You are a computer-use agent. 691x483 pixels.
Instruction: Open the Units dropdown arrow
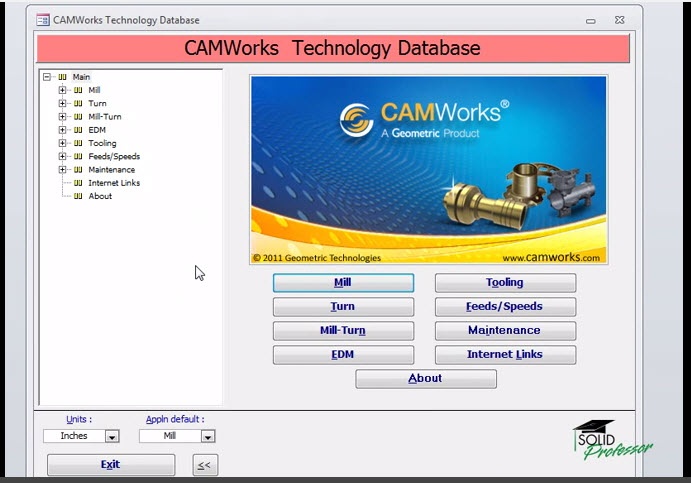click(112, 436)
